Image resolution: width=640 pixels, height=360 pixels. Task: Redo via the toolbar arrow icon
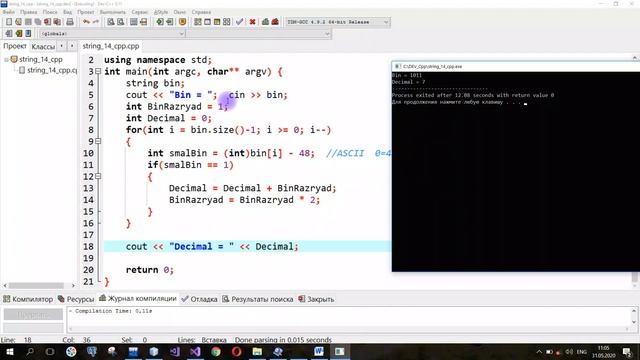click(x=96, y=22)
